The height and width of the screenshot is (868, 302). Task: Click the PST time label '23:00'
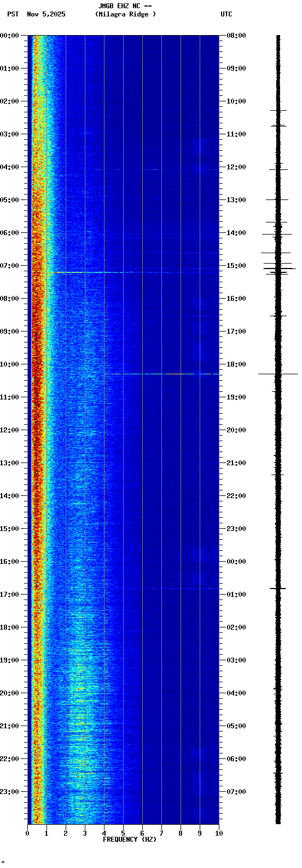coord(9,792)
